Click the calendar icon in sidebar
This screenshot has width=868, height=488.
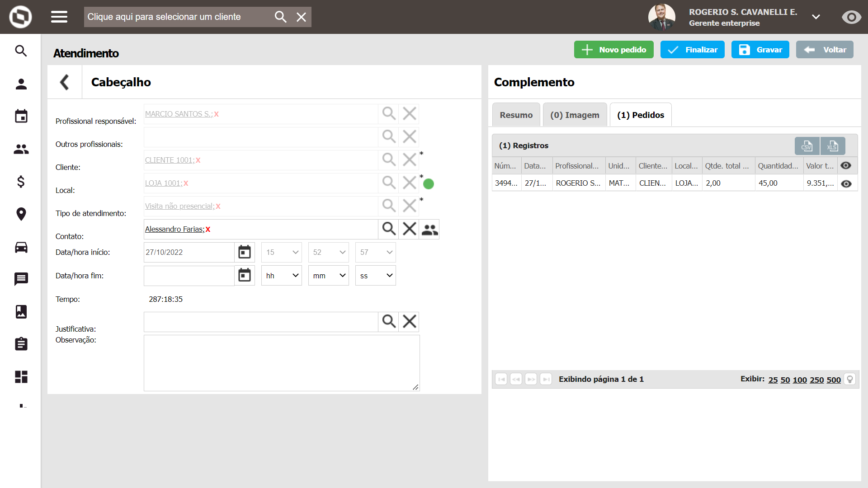coord(21,116)
